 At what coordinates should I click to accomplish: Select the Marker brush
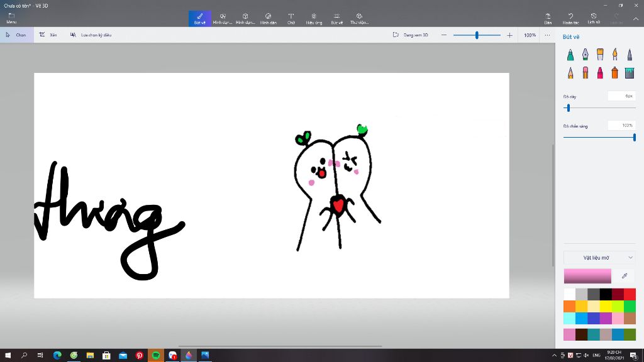[x=570, y=54]
